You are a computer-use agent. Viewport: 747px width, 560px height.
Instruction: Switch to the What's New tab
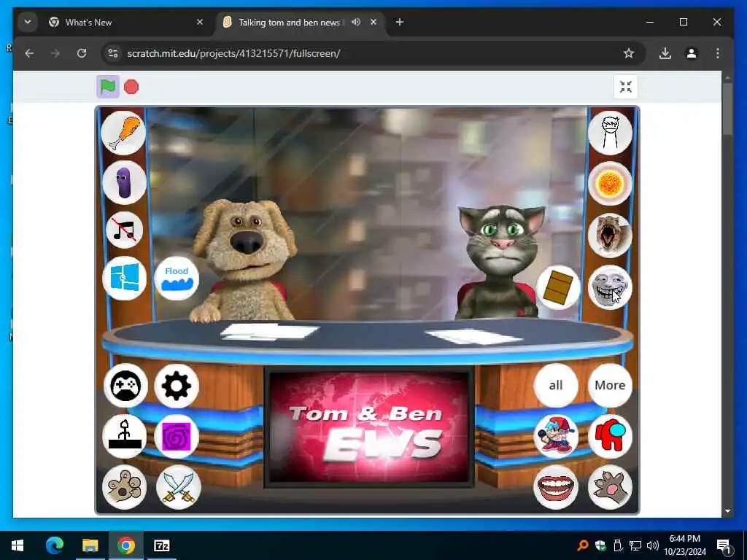(x=126, y=23)
